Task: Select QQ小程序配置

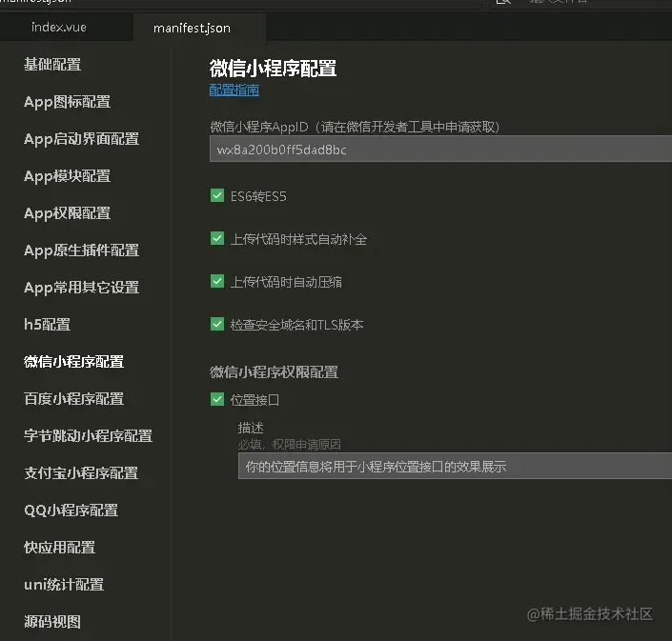Action: [71, 511]
